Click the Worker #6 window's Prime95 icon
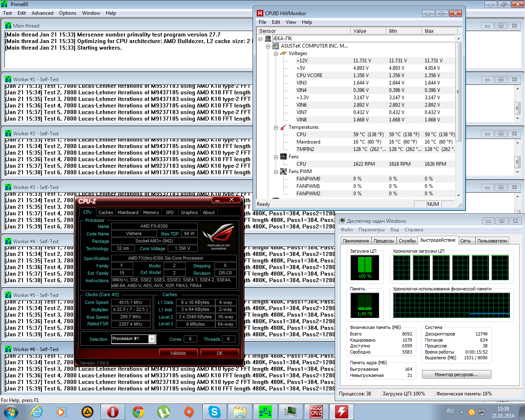The height and width of the screenshot is (420, 525). coord(8,349)
